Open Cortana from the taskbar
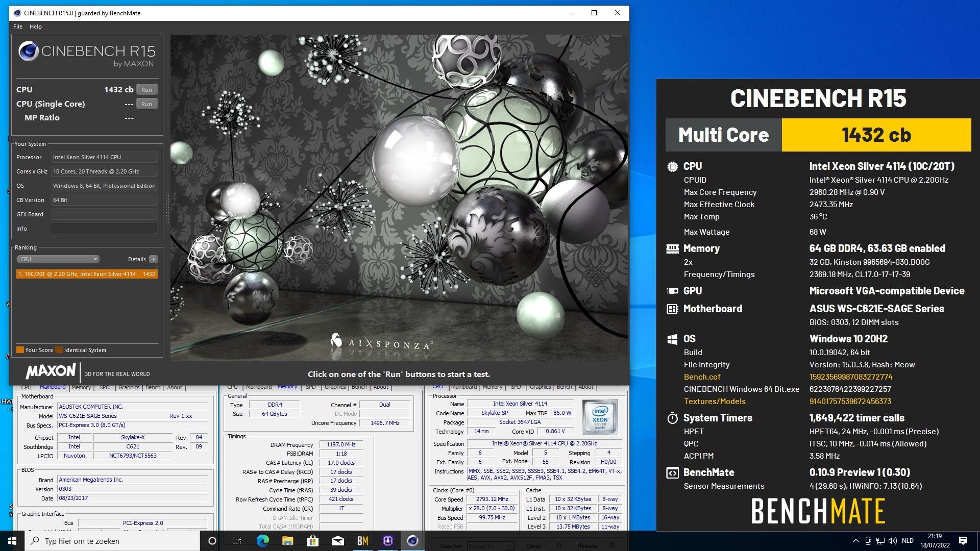 pyautogui.click(x=212, y=541)
